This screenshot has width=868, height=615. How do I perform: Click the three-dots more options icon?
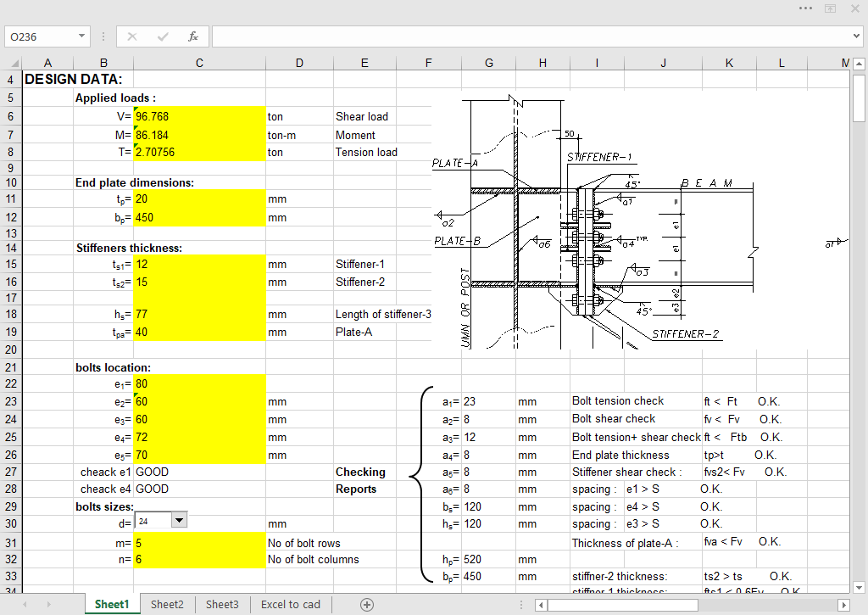click(805, 8)
